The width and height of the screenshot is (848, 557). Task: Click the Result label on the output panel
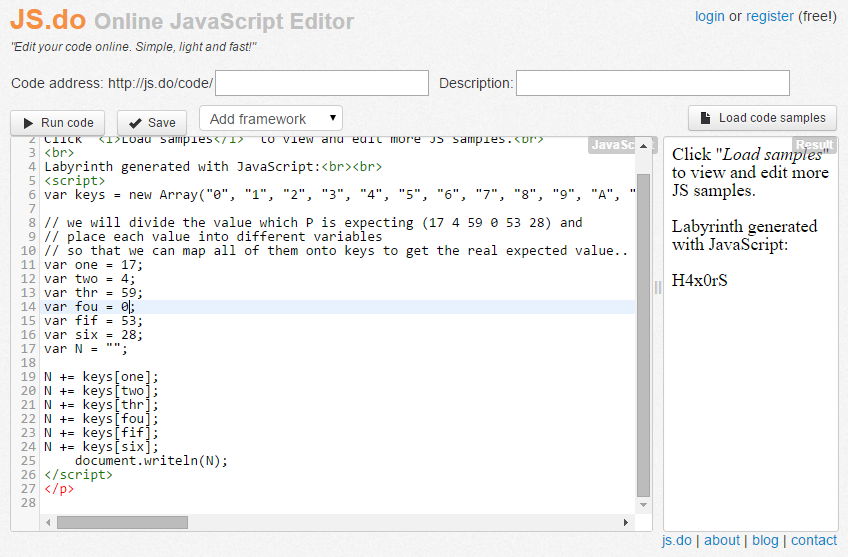point(814,145)
